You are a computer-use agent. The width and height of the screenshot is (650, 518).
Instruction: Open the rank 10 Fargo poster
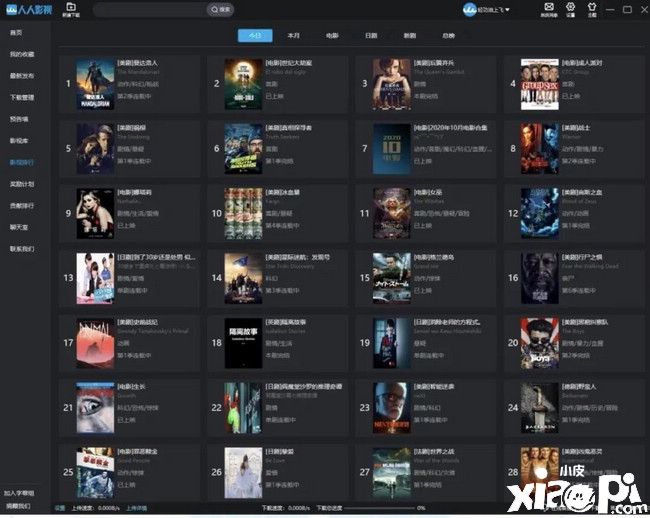(x=243, y=213)
